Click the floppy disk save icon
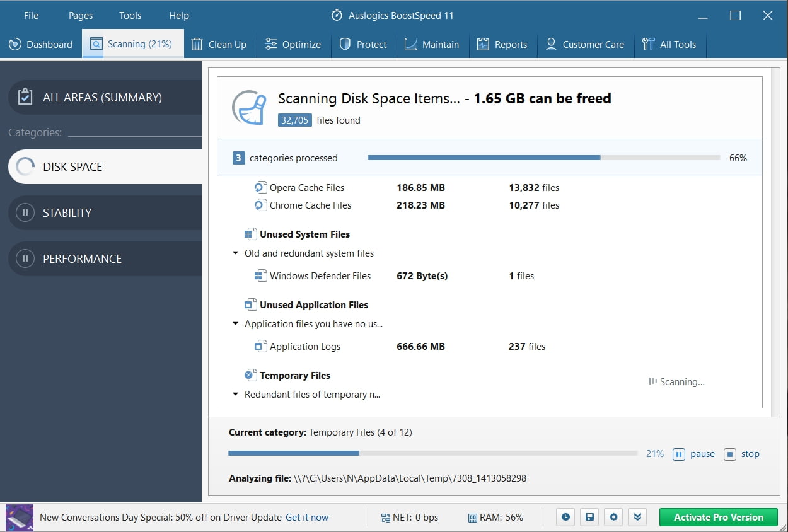Screen dimensions: 788x532 pyautogui.click(x=589, y=518)
